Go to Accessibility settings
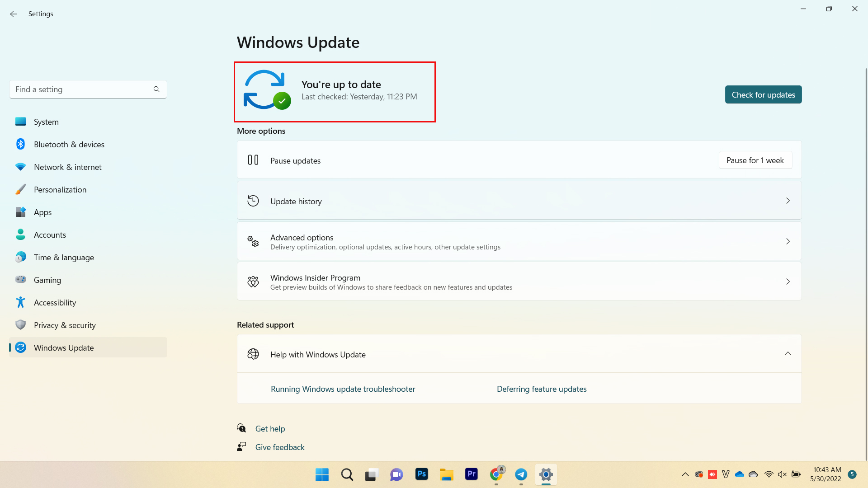Image resolution: width=868 pixels, height=488 pixels. point(88,302)
